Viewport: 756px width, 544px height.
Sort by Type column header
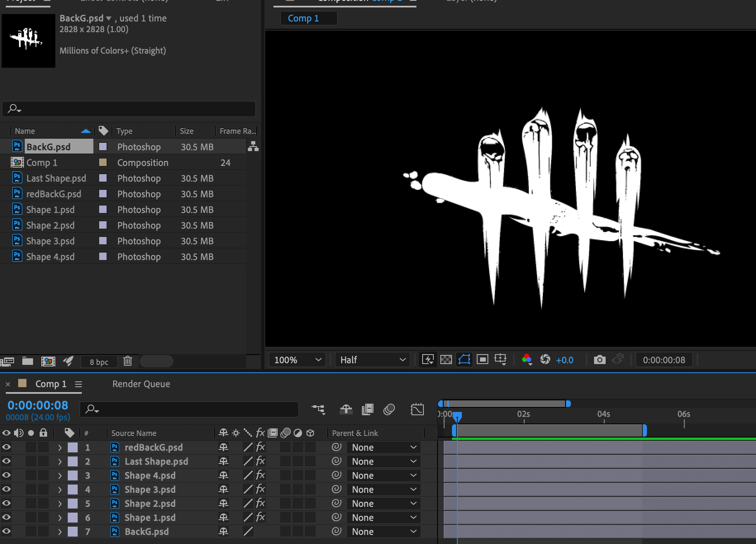point(124,131)
